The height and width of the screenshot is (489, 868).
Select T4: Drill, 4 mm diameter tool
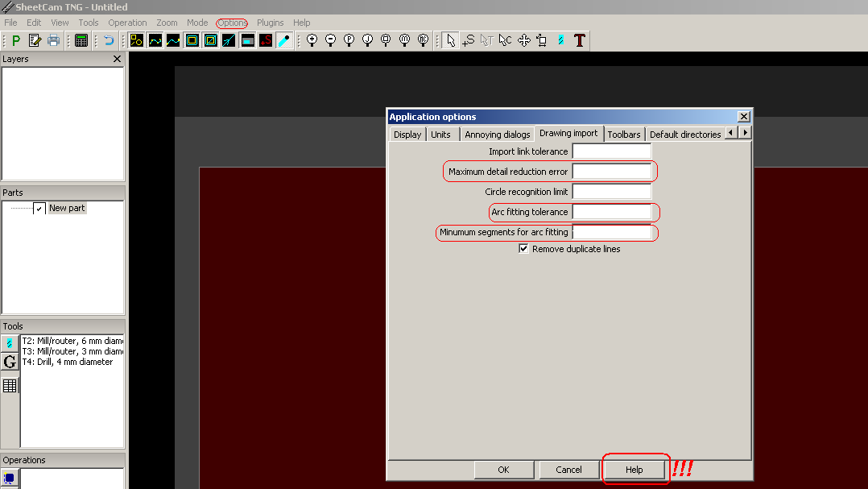click(x=68, y=363)
